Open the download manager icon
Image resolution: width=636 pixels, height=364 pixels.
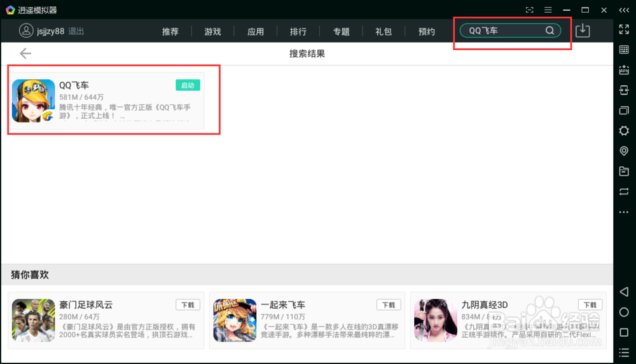click(x=583, y=30)
